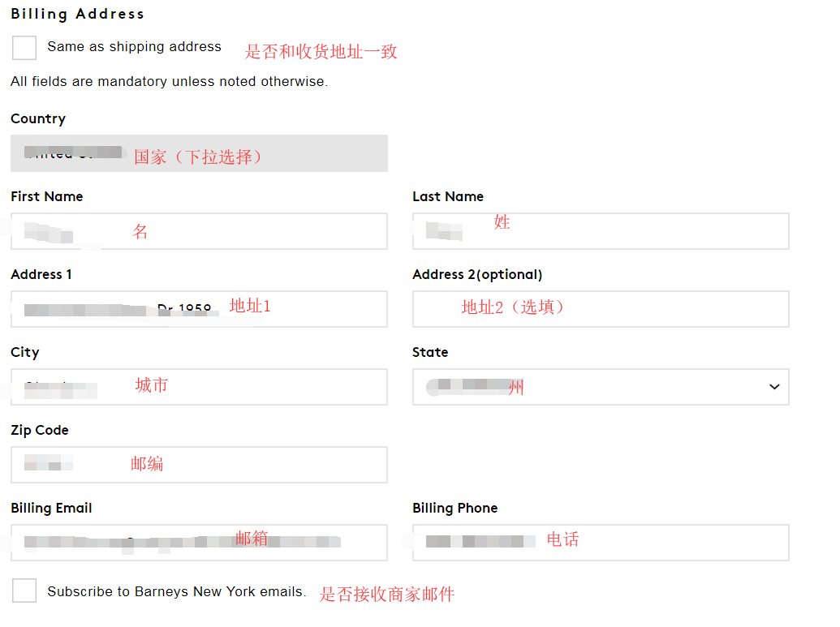Click the Billing Phone field
The image size is (840, 627).
tap(601, 543)
